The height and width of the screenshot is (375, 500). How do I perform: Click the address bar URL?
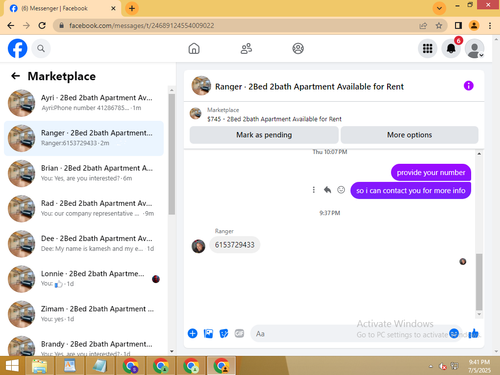142,26
